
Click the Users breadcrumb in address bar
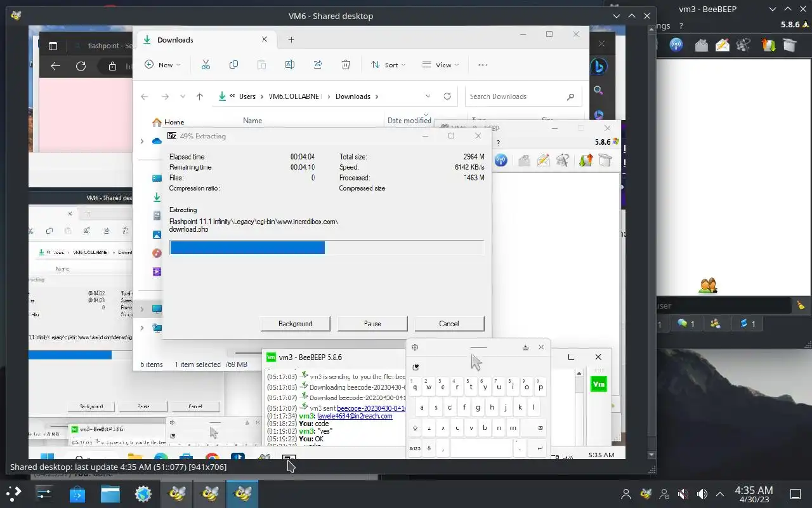point(247,97)
